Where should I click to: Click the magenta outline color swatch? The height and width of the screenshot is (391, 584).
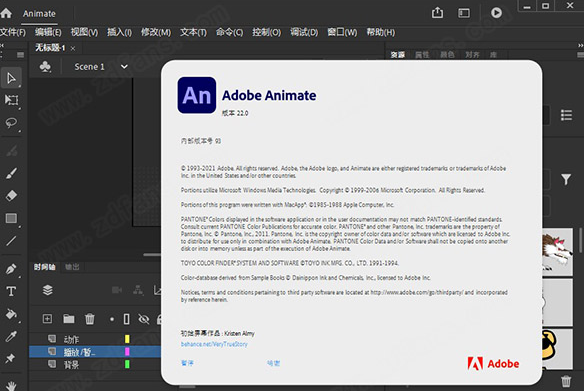(x=127, y=352)
